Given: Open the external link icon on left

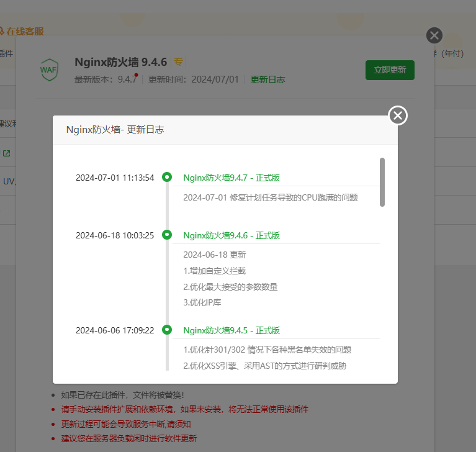Looking at the screenshot, I should pyautogui.click(x=6, y=153).
